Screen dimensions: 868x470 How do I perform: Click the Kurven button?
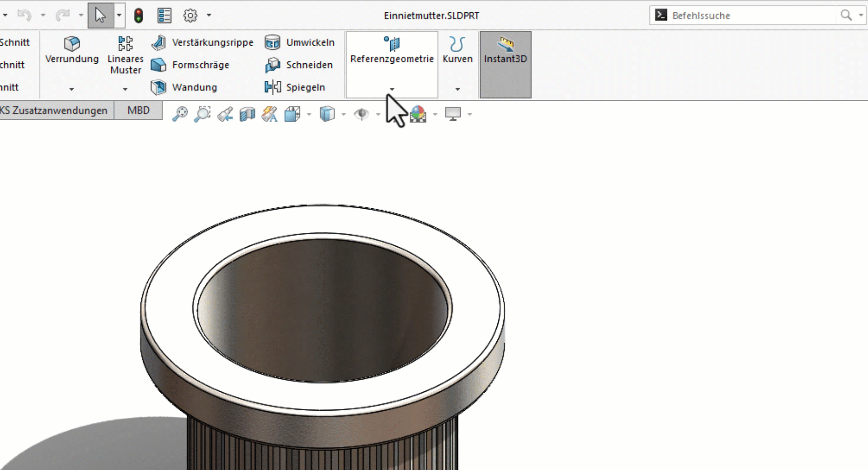pos(458,50)
